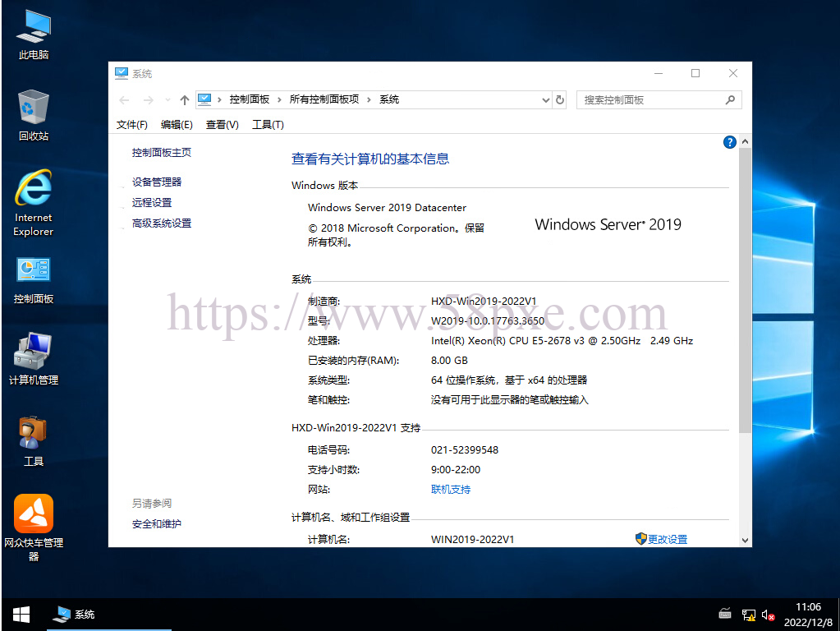Open the 此电脑 desktop icon
840x631 pixels.
33,35
